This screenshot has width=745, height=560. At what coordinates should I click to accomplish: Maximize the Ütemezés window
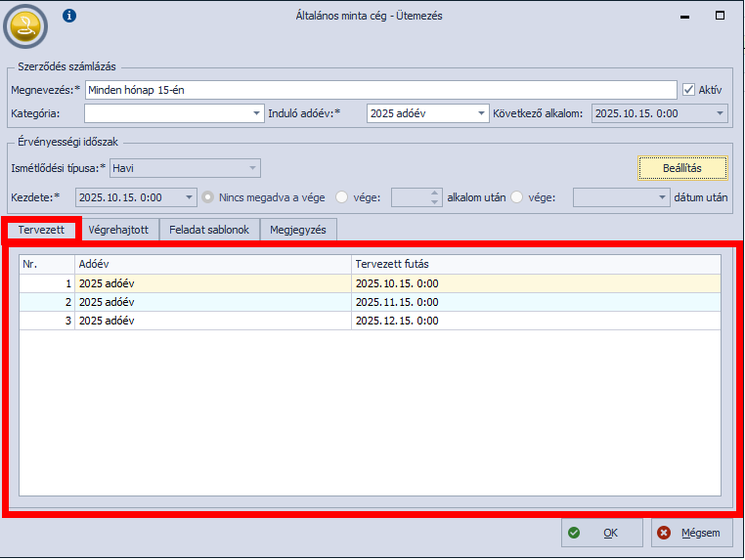(720, 16)
